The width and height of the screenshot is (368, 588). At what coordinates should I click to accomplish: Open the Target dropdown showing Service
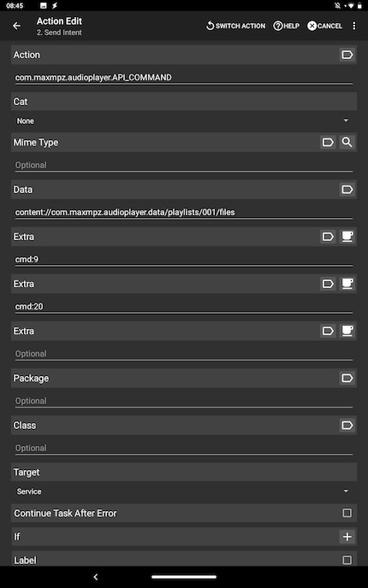click(x=184, y=491)
